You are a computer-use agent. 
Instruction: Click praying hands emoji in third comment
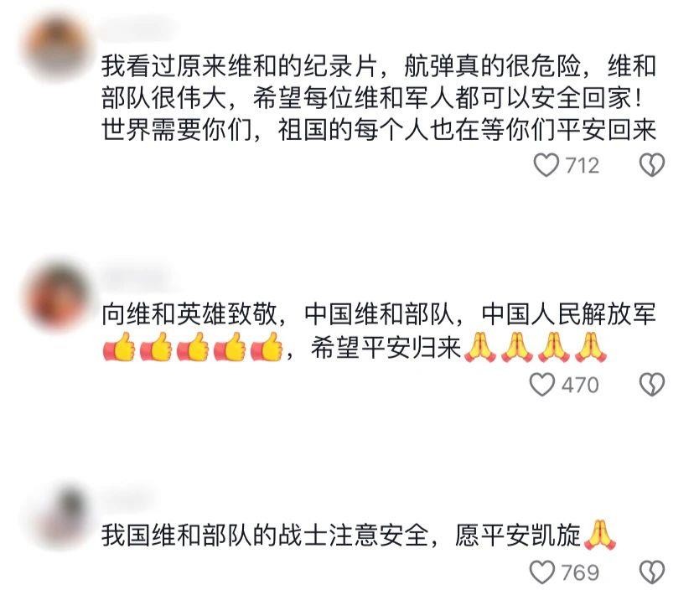[x=600, y=535]
